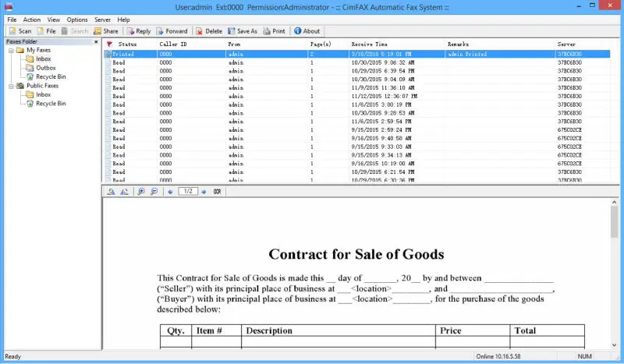
Task: Delete the selected fax via toolbar
Action: click(207, 31)
